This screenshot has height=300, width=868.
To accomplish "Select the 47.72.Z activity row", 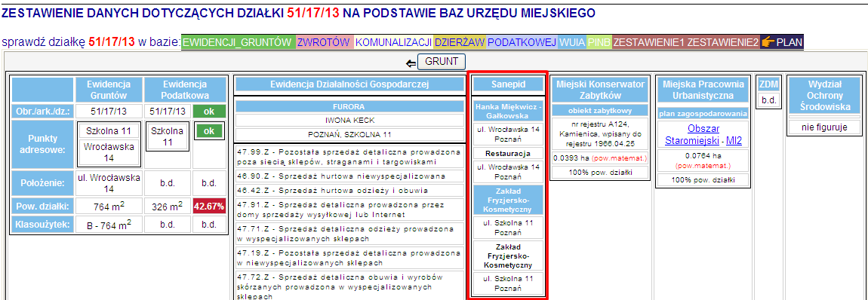I will [x=349, y=285].
